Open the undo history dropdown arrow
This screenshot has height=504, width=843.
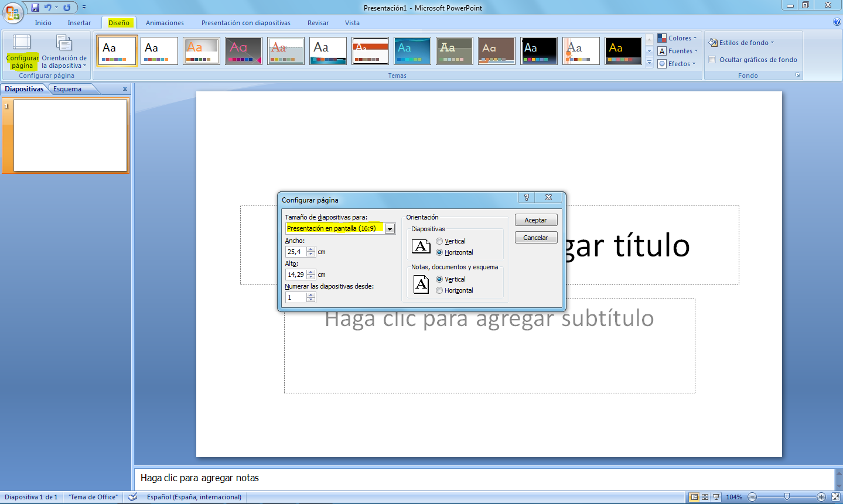coord(57,8)
